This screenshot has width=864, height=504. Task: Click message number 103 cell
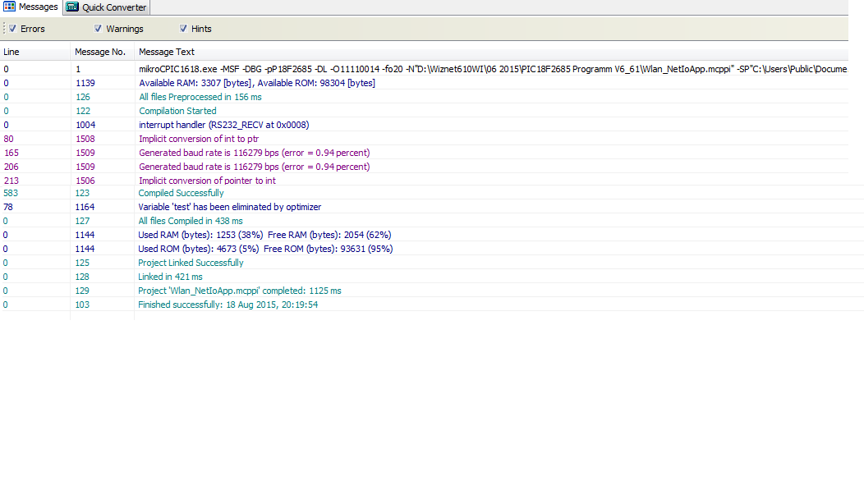coord(82,305)
